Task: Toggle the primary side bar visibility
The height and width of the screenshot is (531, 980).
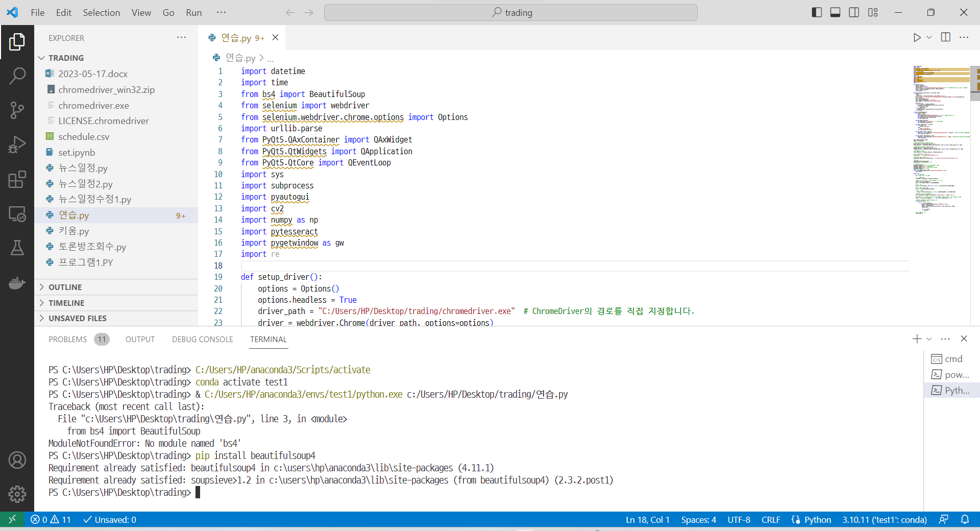Action: pyautogui.click(x=817, y=12)
